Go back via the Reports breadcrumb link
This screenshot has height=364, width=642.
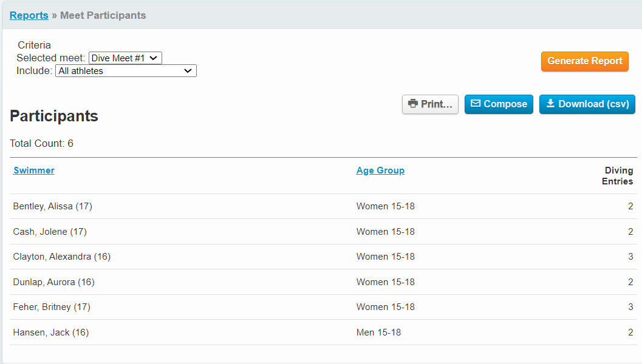click(29, 15)
